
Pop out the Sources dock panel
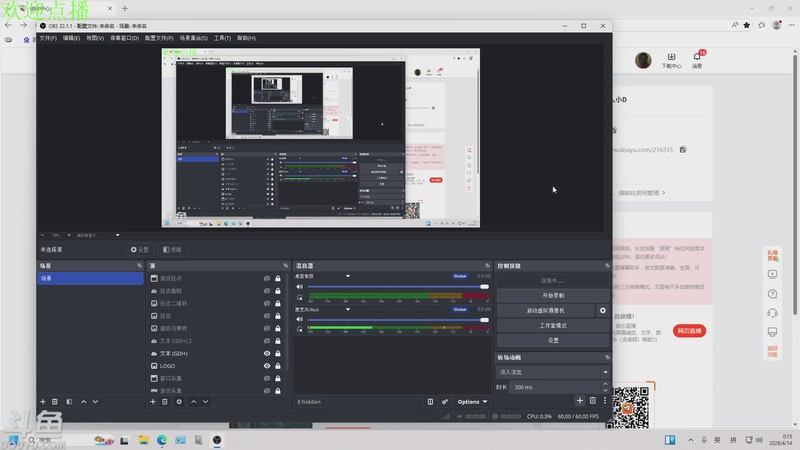[x=286, y=266]
